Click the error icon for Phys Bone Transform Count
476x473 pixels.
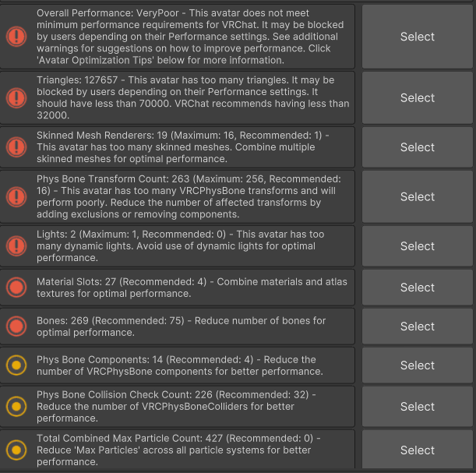16,196
